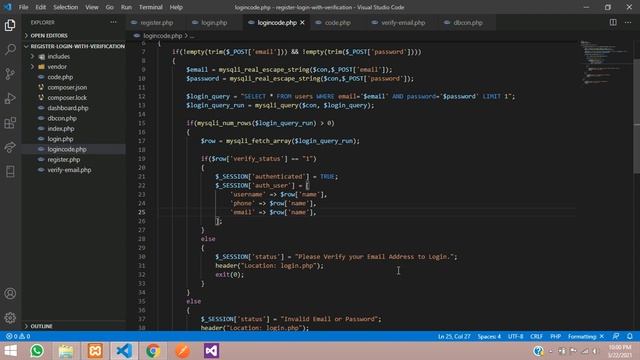Image resolution: width=640 pixels, height=360 pixels.
Task: Open the Accounts menu icon
Action: click(10, 293)
